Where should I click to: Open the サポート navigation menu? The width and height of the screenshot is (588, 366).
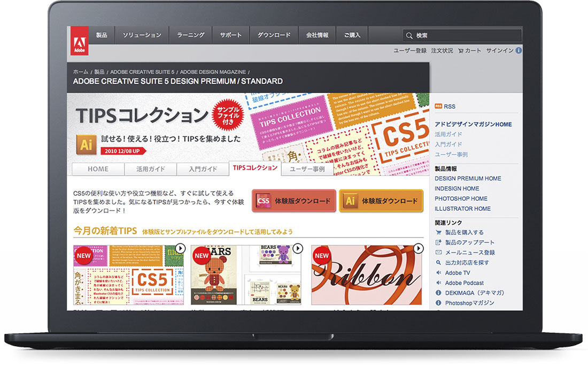pyautogui.click(x=231, y=35)
